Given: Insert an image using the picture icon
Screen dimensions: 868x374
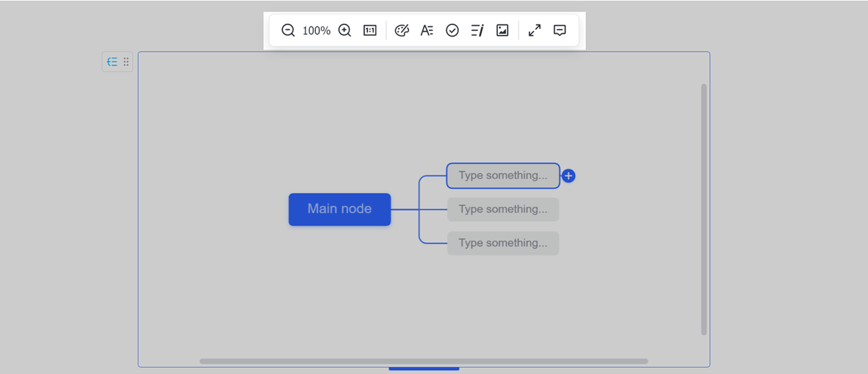Looking at the screenshot, I should 502,30.
